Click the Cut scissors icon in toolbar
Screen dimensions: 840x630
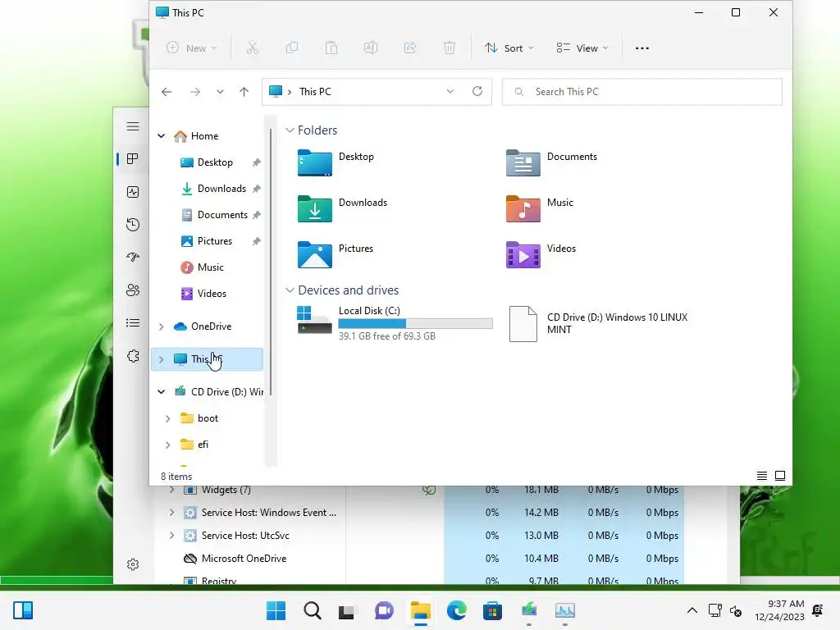(253, 48)
